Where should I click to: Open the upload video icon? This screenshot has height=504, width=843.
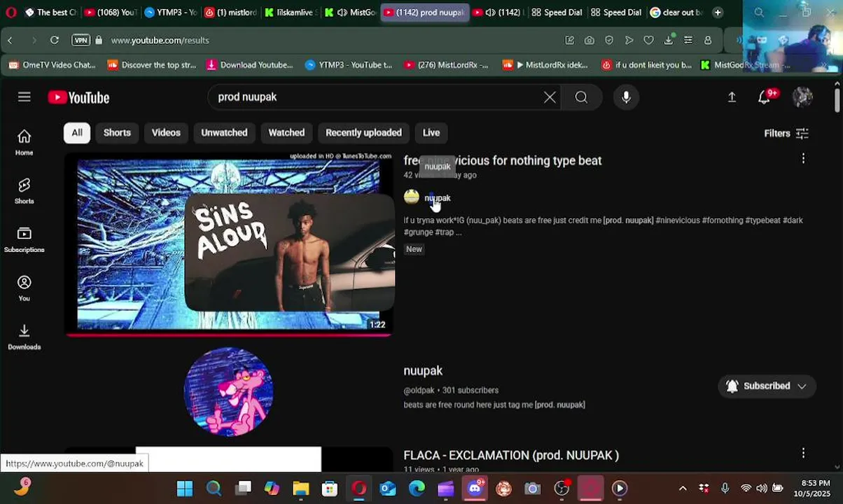[x=732, y=97]
